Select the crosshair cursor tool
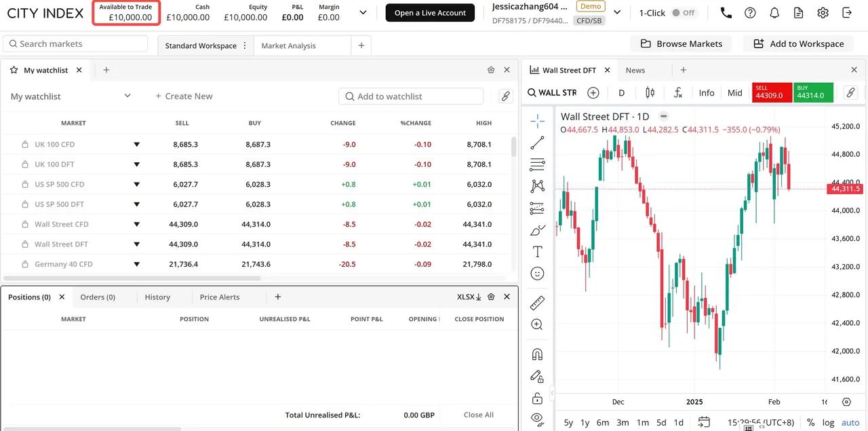Viewport: 868px width, 431px height. coord(537,121)
